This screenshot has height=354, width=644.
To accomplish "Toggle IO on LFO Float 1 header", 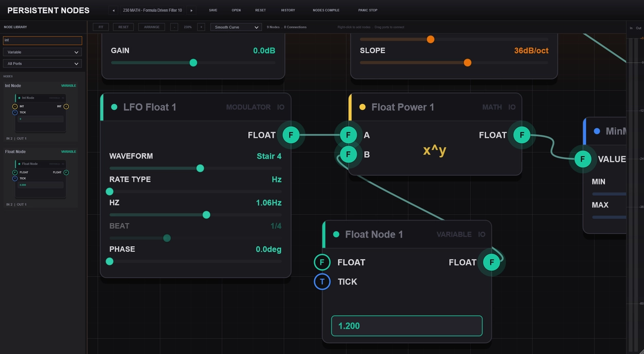I will pos(281,107).
